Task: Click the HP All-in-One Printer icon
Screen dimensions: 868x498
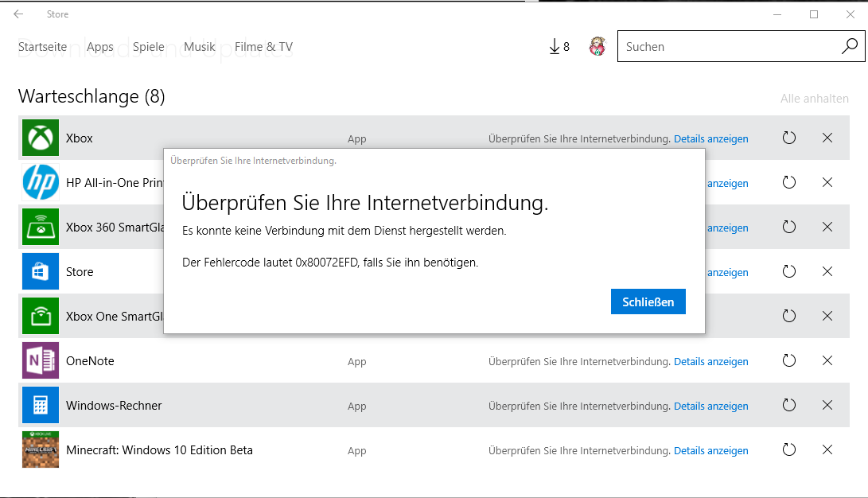Action: [x=41, y=182]
